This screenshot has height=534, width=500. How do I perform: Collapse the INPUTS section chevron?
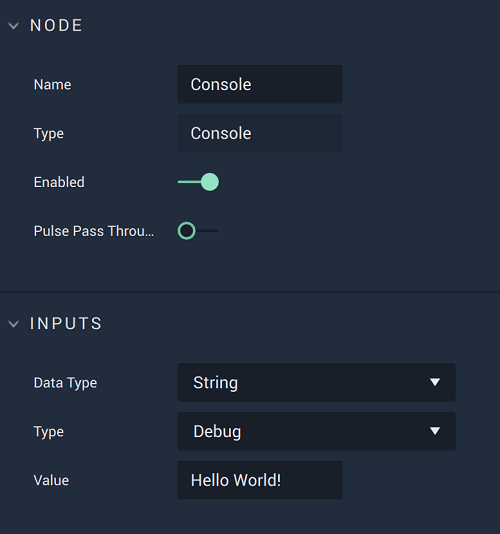point(14,324)
